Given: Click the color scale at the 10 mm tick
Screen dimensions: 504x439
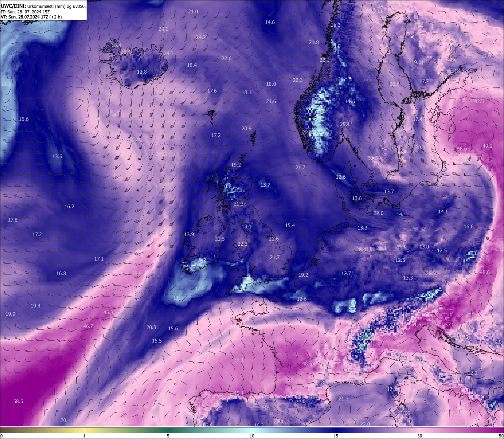Looking at the screenshot, I should click(x=252, y=430).
